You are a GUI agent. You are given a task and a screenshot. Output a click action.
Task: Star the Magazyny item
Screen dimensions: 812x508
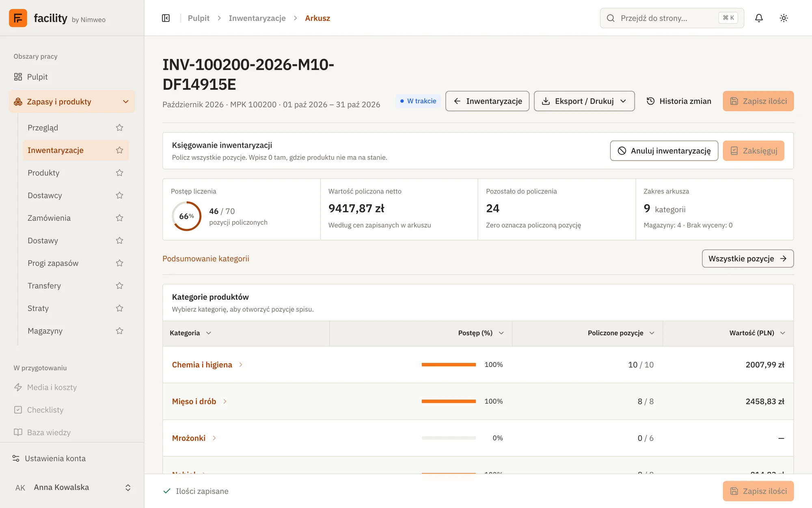point(119,331)
